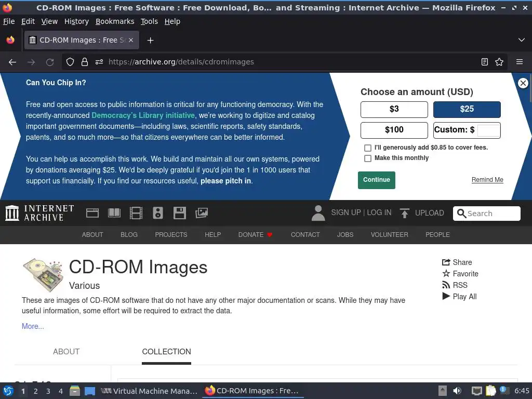Viewport: 532px width, 399px height.
Task: Click the Remind Me link
Action: tap(487, 180)
